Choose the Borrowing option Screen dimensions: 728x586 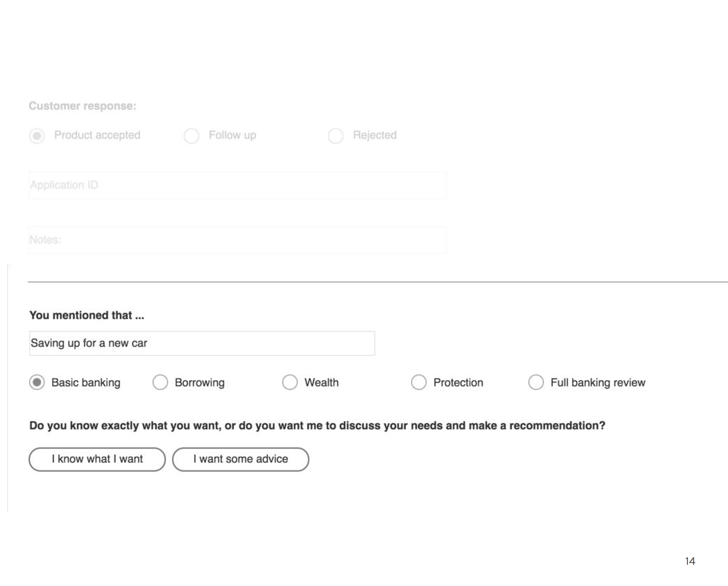click(x=160, y=382)
